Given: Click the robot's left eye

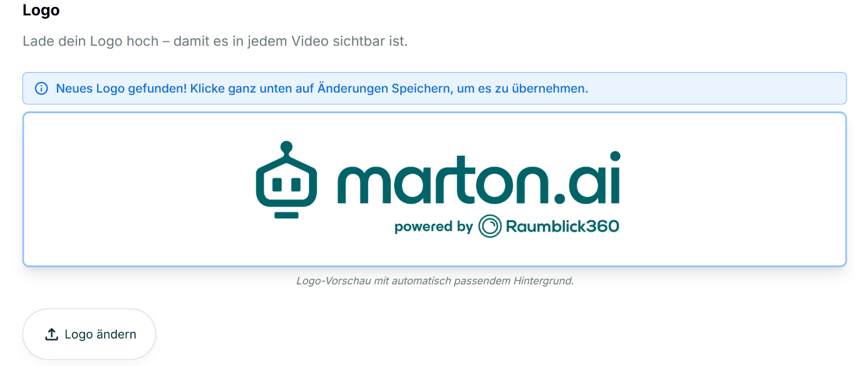Looking at the screenshot, I should (x=276, y=183).
